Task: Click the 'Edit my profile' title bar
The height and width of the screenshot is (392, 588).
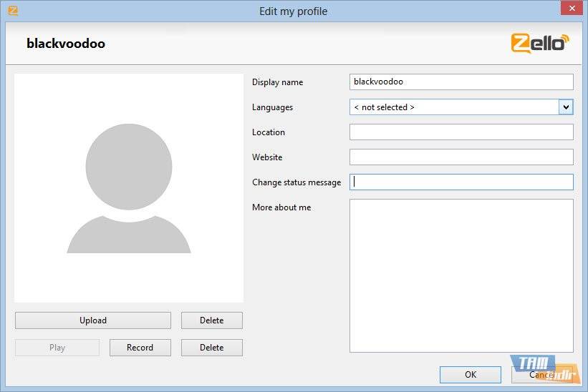Action: click(x=294, y=11)
